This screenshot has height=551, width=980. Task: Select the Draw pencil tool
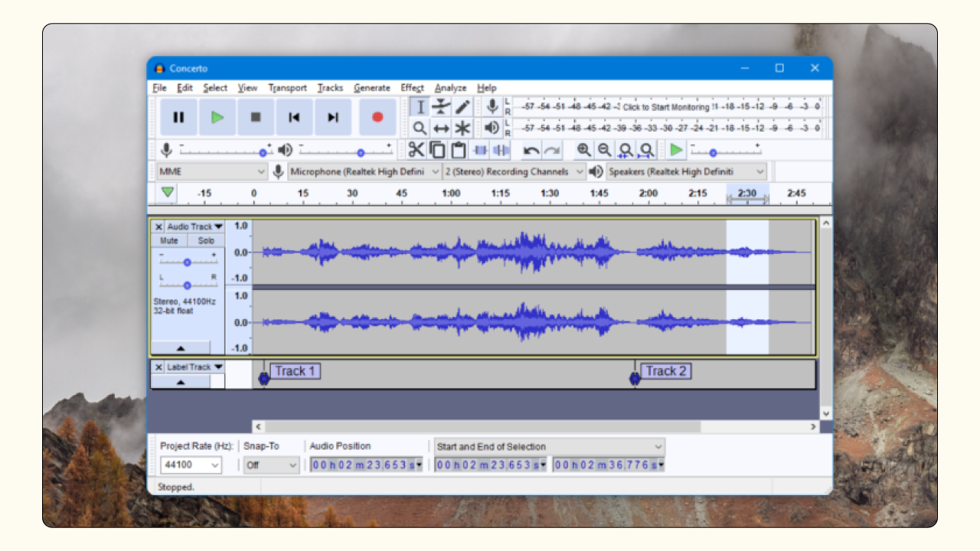pos(462,107)
